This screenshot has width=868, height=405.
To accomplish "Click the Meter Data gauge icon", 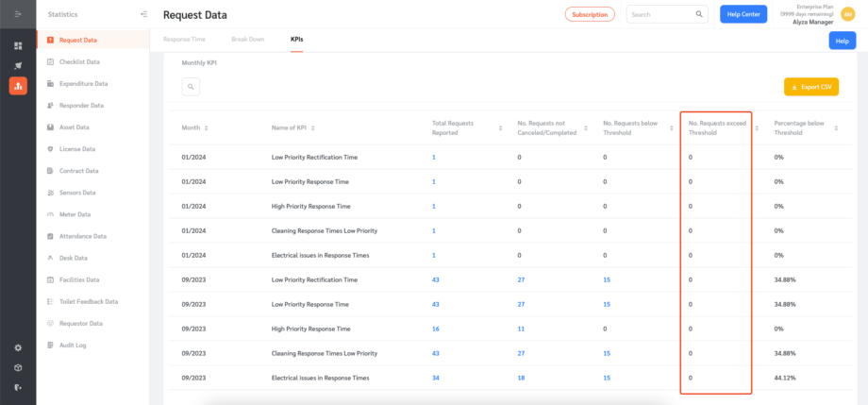I will [50, 214].
